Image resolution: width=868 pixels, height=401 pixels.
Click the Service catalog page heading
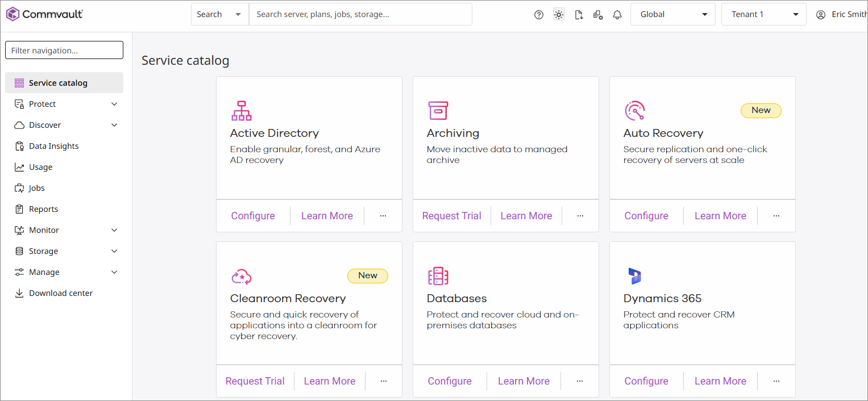tap(185, 60)
